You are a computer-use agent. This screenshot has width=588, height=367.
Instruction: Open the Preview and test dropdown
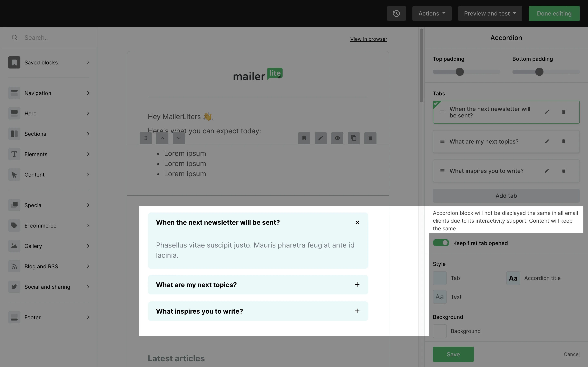pos(490,14)
